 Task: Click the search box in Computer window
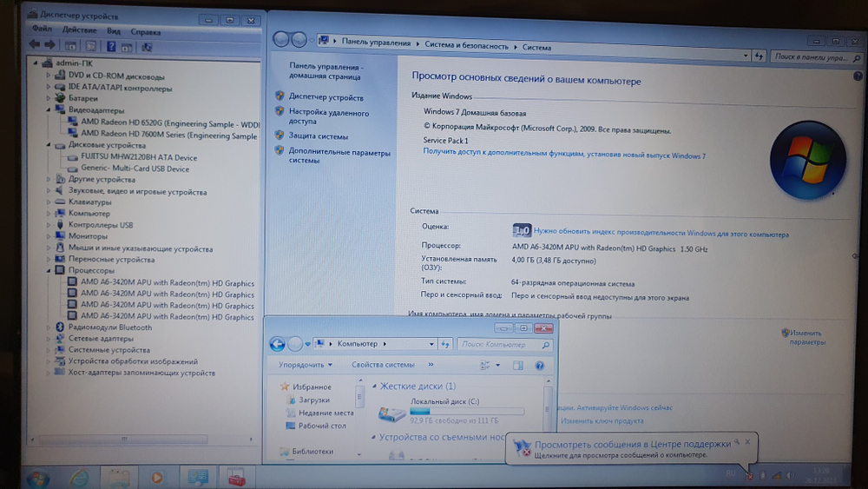point(504,345)
